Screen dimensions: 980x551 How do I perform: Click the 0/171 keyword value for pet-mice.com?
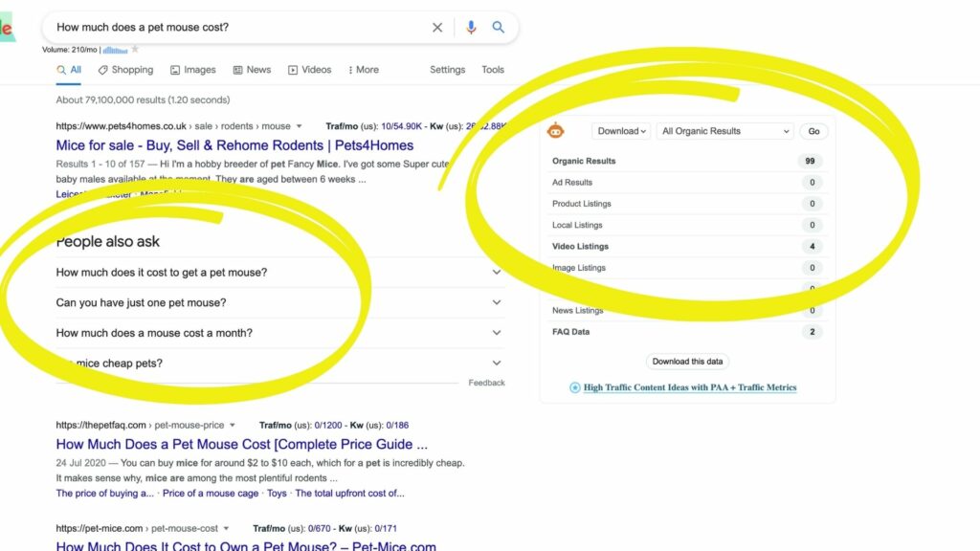(386, 528)
